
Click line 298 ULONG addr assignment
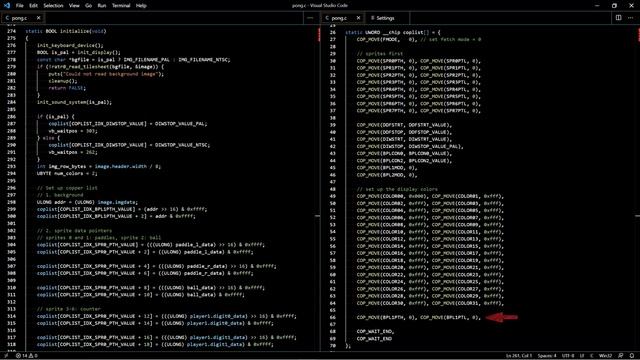click(x=87, y=202)
